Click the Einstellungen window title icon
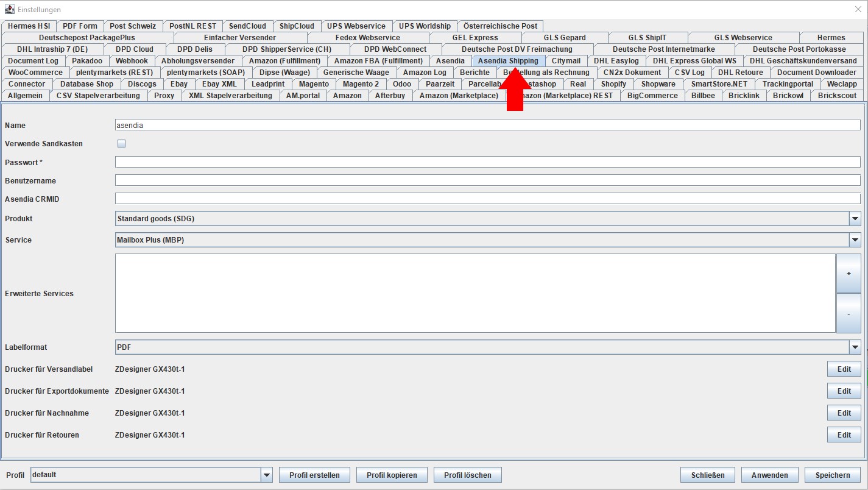This screenshot has width=868, height=490. (x=9, y=9)
